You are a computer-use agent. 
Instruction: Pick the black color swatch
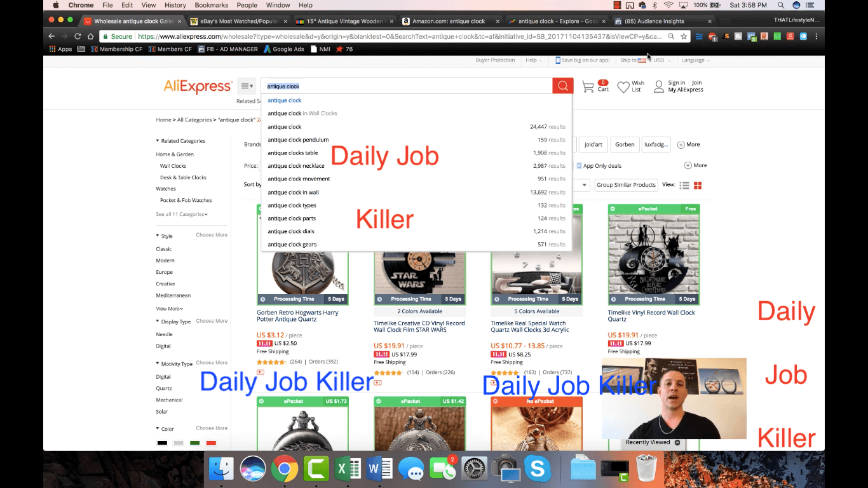click(162, 443)
